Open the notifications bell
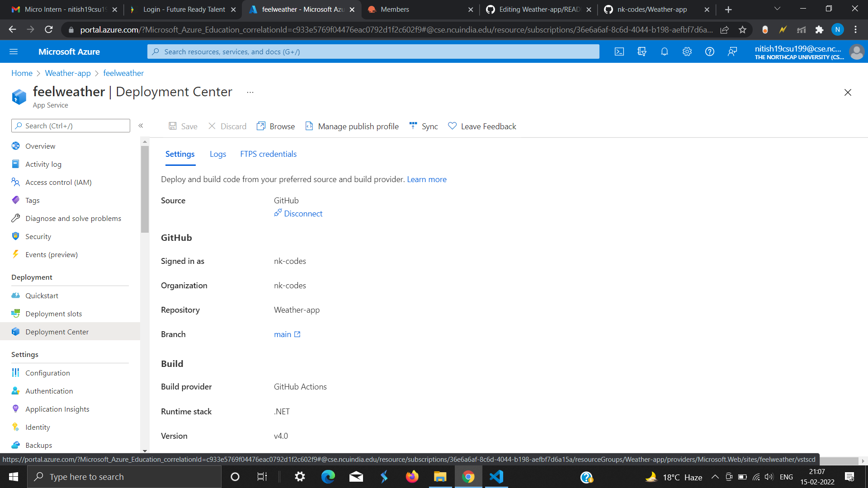Image resolution: width=868 pixels, height=488 pixels. point(665,52)
